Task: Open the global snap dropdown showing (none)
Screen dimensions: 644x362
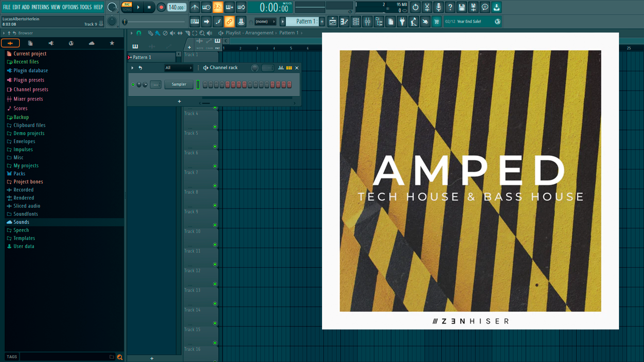Action: tap(265, 22)
